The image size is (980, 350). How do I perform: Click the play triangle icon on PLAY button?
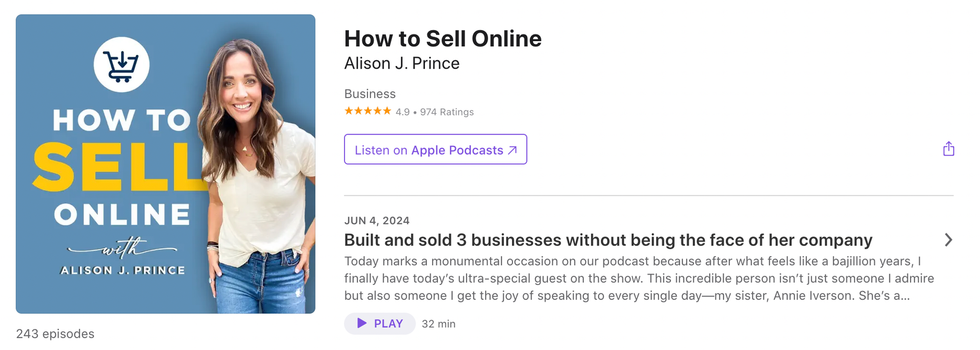(362, 324)
